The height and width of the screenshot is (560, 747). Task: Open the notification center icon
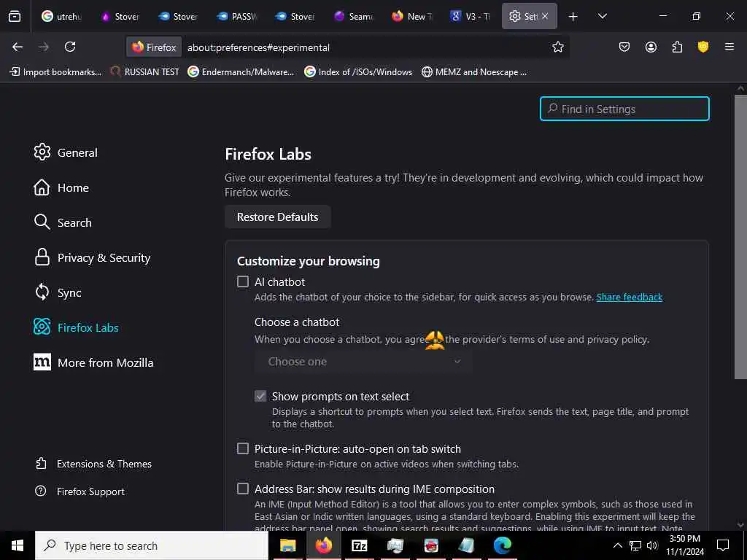(723, 545)
